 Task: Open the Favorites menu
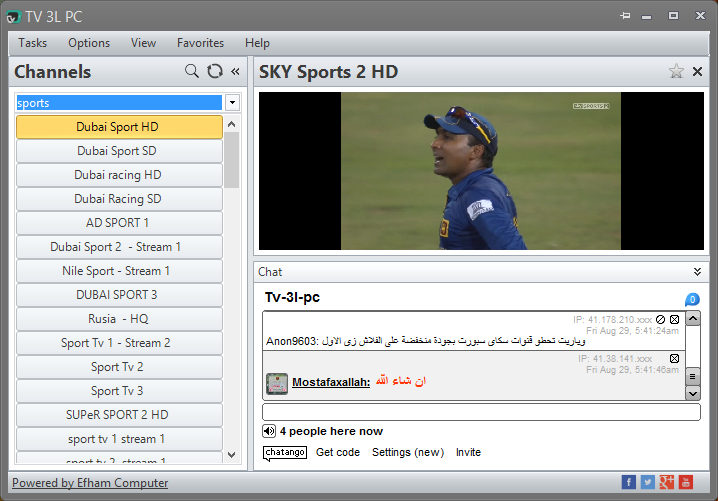point(200,43)
